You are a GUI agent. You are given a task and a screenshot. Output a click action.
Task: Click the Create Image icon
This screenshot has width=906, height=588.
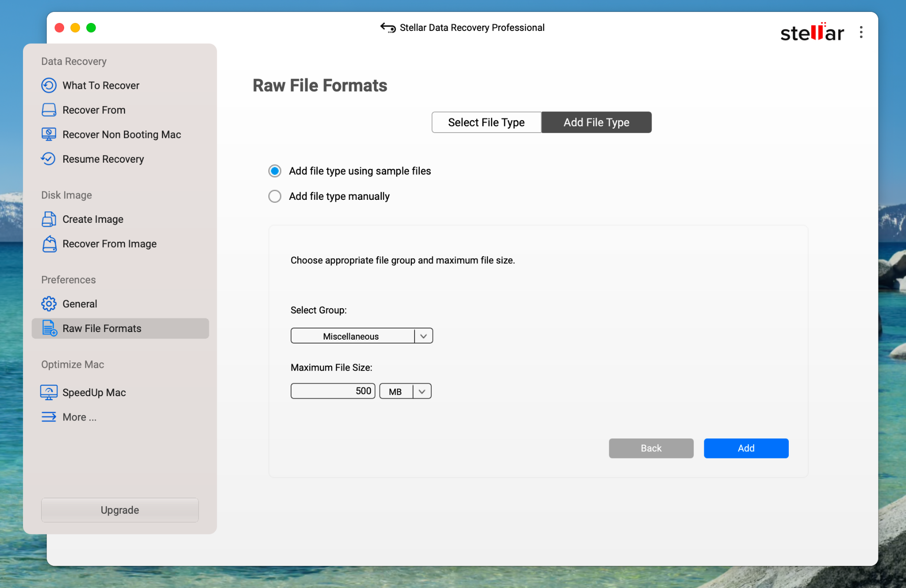pos(49,219)
